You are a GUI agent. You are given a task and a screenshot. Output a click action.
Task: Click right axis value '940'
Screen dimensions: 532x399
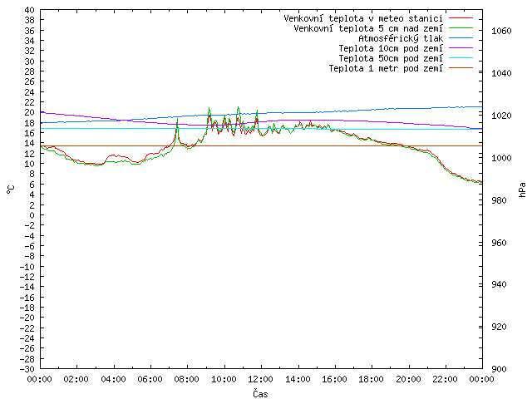(499, 284)
